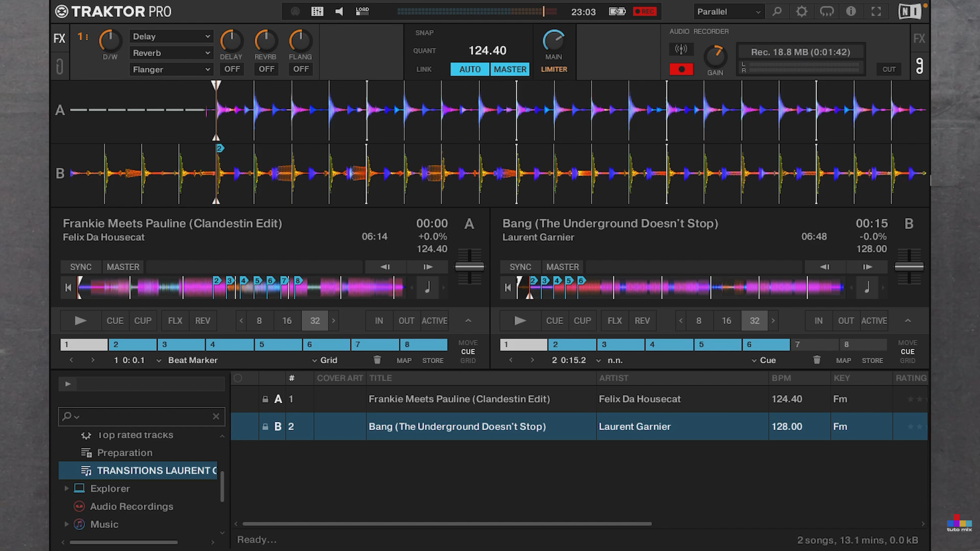Screen dimensions: 980x551
Task: Toggle MASTER clock button
Action: (x=510, y=69)
